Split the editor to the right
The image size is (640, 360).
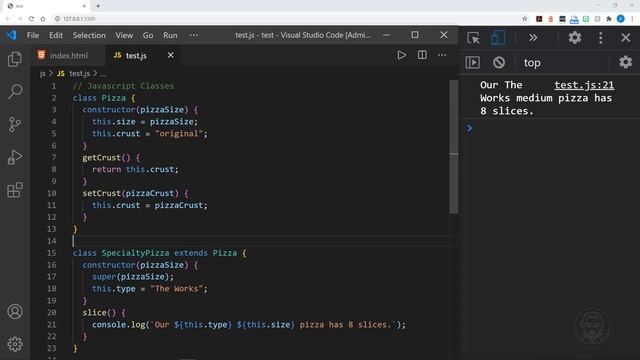422,55
